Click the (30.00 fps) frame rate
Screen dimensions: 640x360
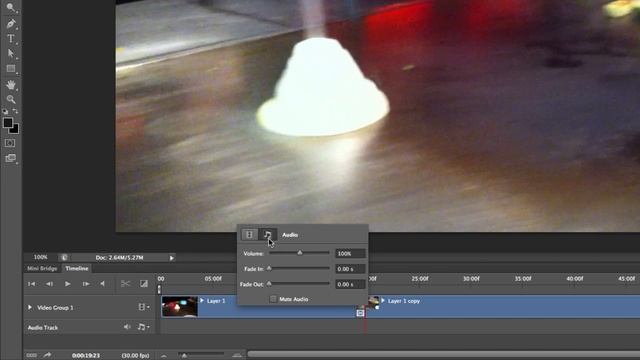coord(135,356)
